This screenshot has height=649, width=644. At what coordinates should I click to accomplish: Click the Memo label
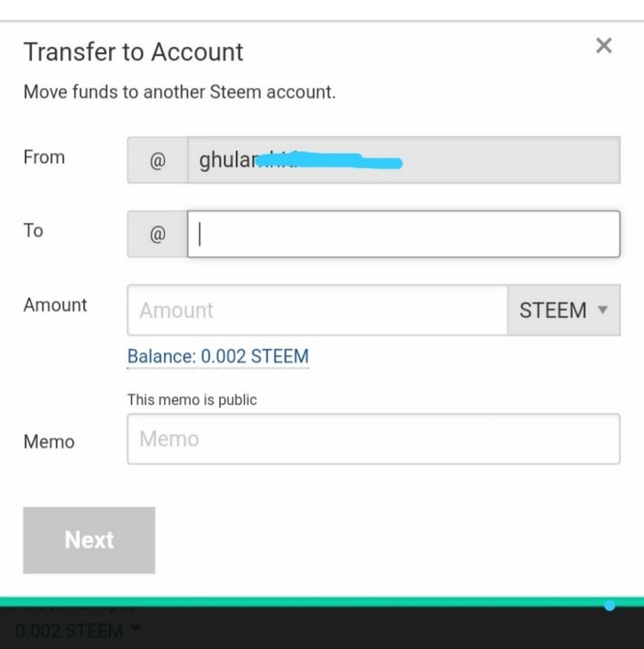tap(49, 442)
